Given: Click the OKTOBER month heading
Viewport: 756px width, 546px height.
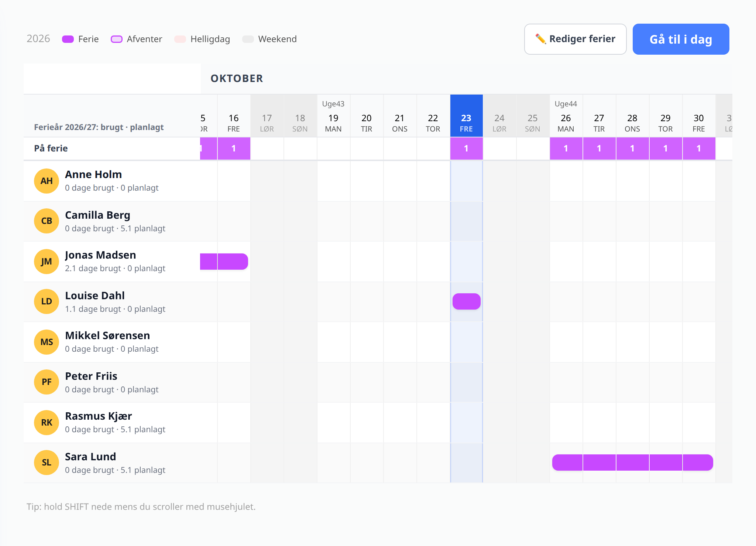Looking at the screenshot, I should (237, 78).
